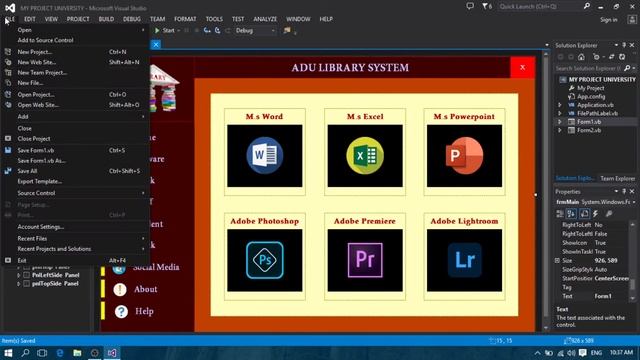640x360 pixels.
Task: Click the Alphabetical sort icon in Properties
Action: click(x=571, y=213)
